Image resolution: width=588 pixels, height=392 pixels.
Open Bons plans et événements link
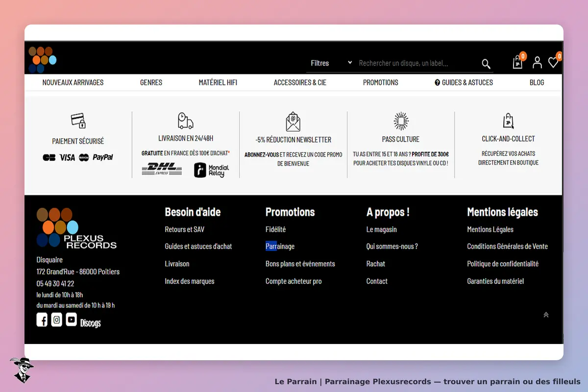300,264
